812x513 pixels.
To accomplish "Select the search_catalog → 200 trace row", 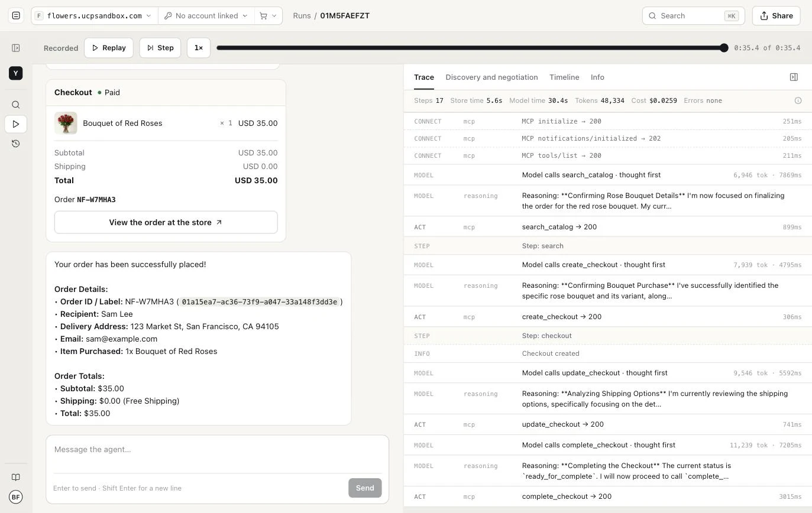I will coord(608,227).
